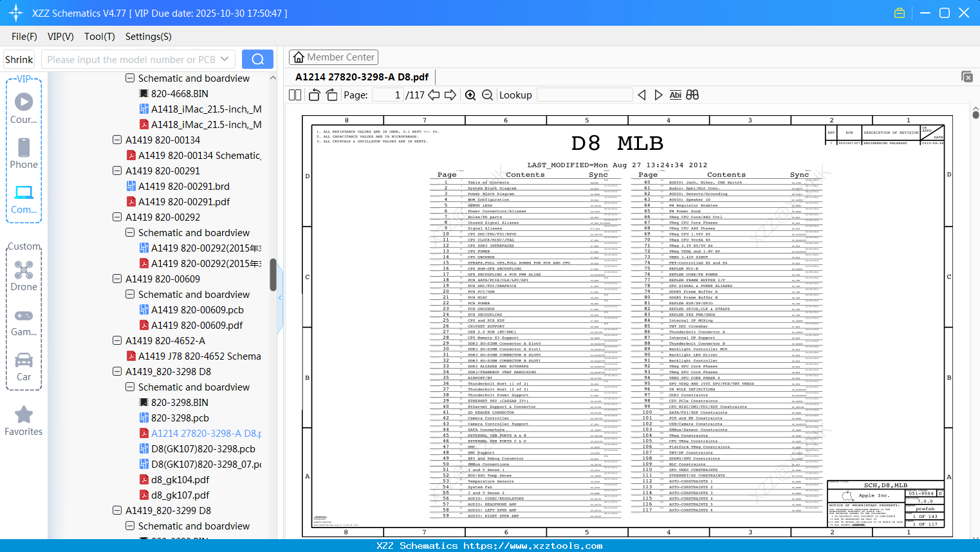Click the sidebar collapse handle beside the tree
980x552 pixels.
coord(280,298)
